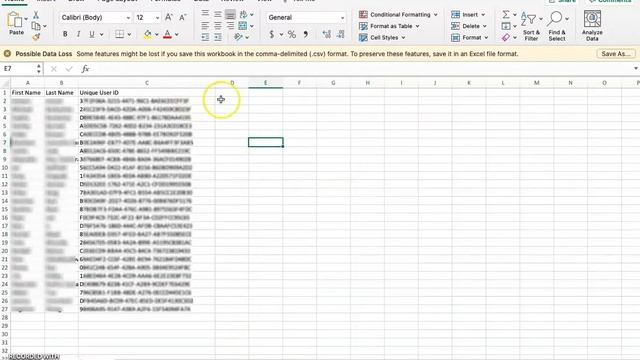Image resolution: width=640 pixels, height=360 pixels.
Task: Click the Save As... button
Action: tap(616, 53)
